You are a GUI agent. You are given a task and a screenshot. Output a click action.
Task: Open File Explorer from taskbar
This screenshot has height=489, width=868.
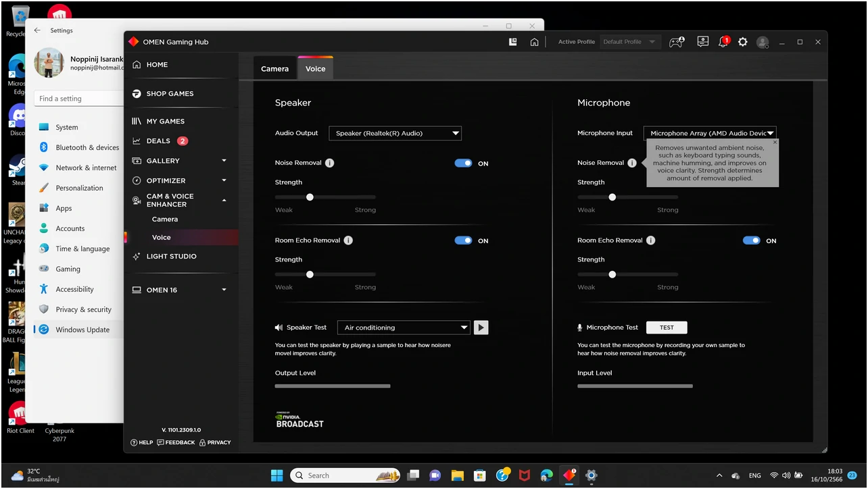(457, 475)
